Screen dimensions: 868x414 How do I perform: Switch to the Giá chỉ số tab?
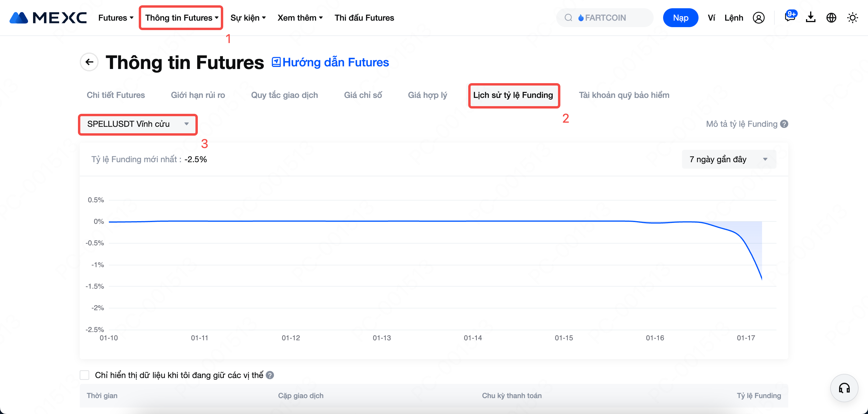click(363, 95)
